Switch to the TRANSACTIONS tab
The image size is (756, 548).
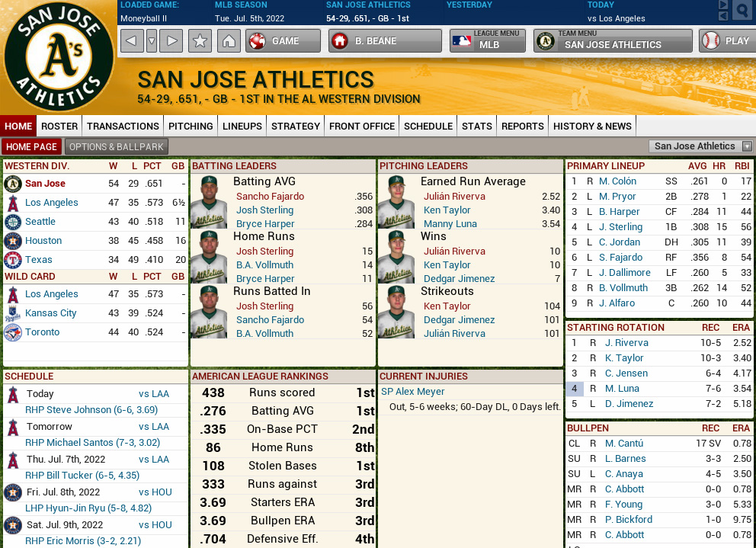coord(123,127)
